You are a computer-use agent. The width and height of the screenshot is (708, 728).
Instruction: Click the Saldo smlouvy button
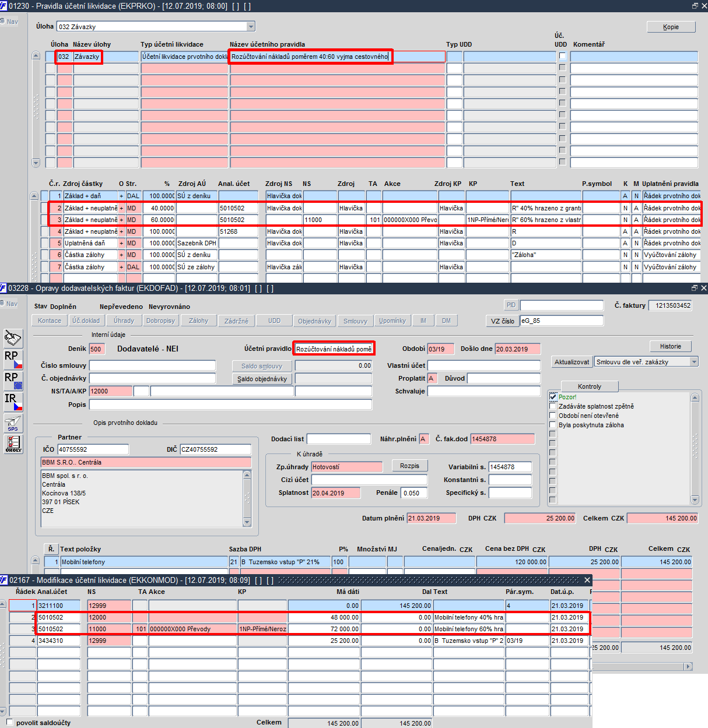click(262, 366)
